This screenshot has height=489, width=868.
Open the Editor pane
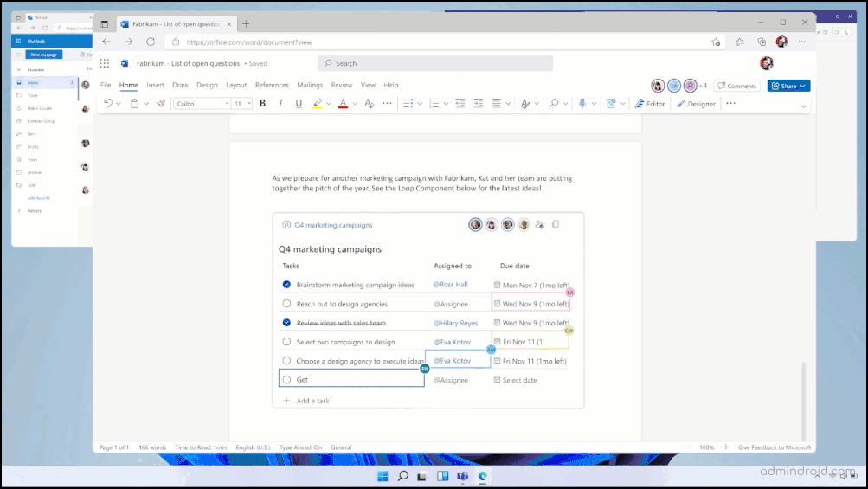point(650,104)
